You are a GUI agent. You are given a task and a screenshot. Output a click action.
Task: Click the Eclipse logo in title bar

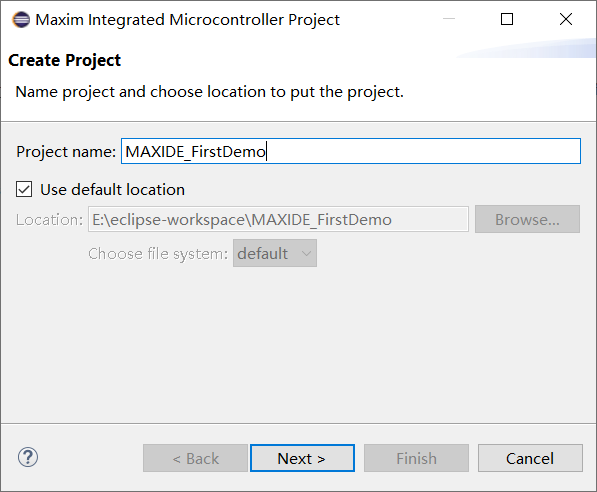coord(21,19)
